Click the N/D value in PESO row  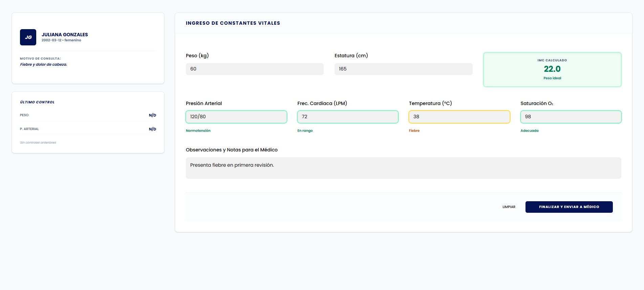pos(152,115)
